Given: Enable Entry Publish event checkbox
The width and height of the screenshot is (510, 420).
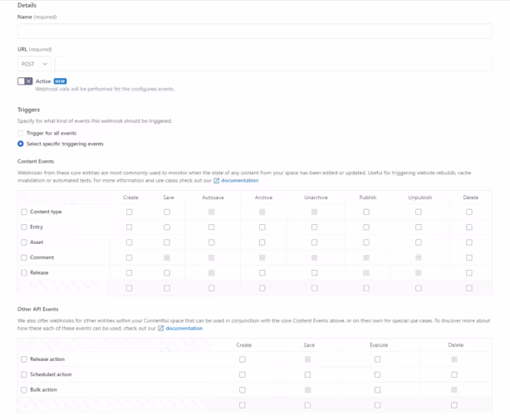Looking at the screenshot, I should click(366, 227).
